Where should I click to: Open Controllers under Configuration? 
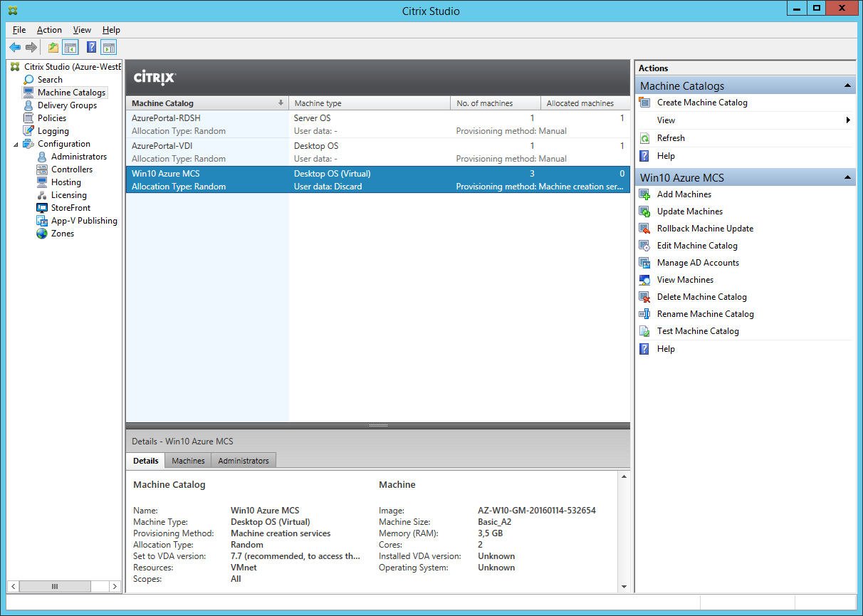click(x=72, y=169)
